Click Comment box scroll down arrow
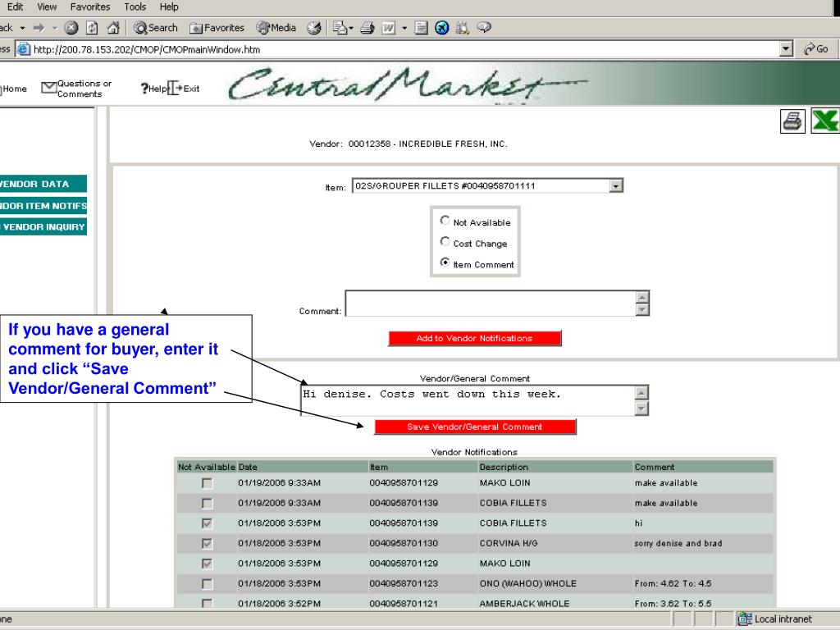The image size is (840, 630). (x=642, y=309)
